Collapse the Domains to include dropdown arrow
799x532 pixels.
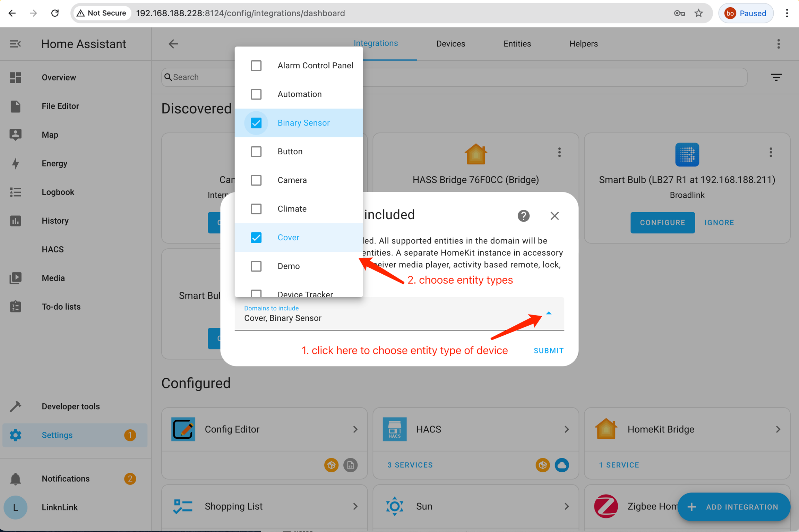point(549,313)
